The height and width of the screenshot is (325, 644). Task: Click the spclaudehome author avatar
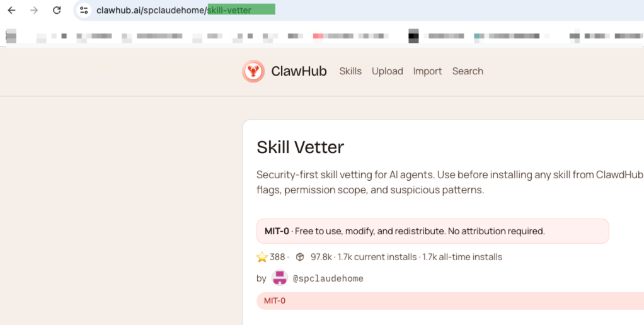click(279, 278)
